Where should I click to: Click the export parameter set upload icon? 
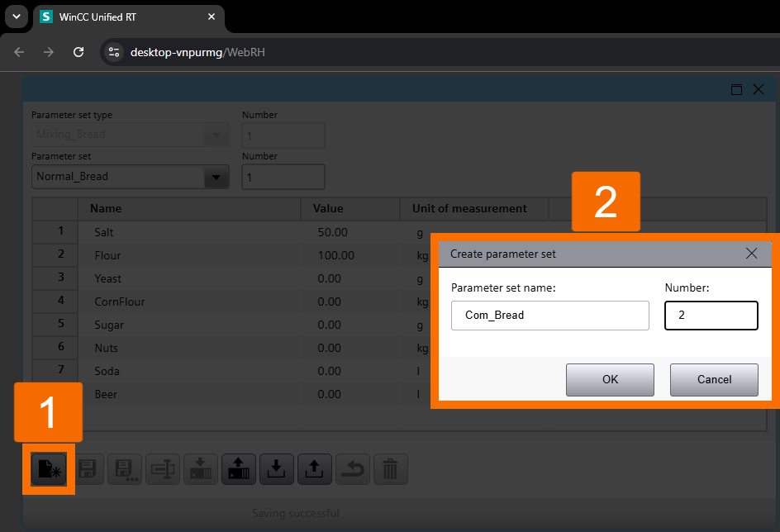(x=314, y=469)
